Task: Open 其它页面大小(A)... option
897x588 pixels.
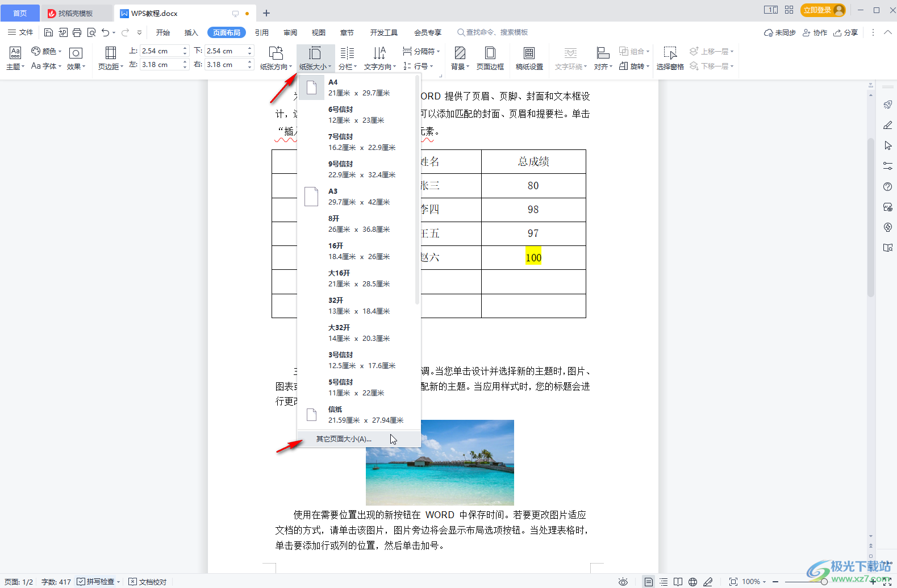Action: (358, 439)
